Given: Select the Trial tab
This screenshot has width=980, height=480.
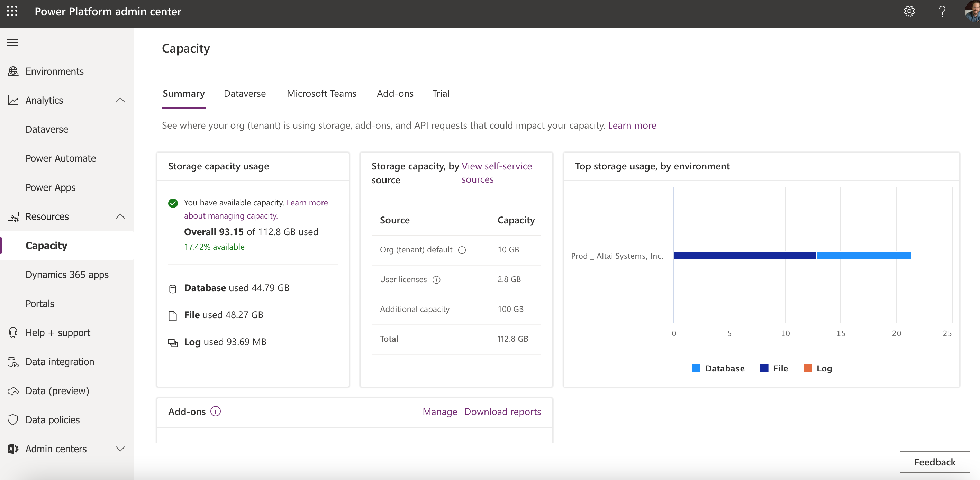Looking at the screenshot, I should (441, 93).
